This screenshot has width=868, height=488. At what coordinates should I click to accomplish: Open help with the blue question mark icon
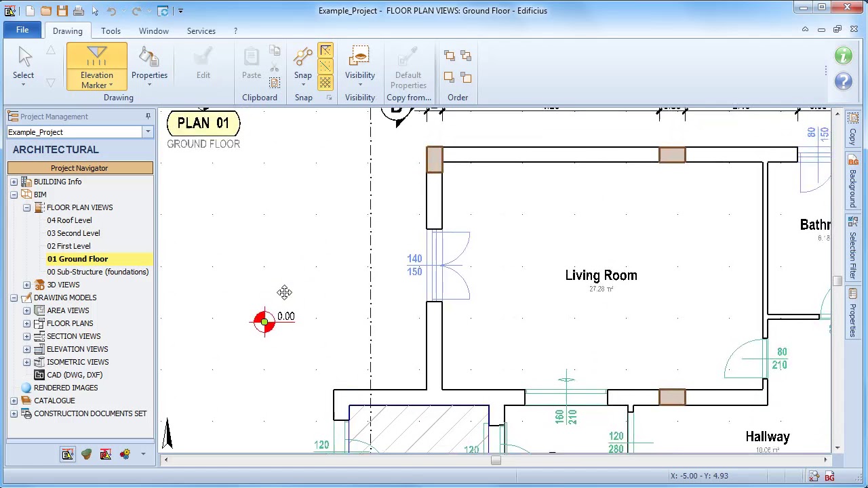point(844,81)
